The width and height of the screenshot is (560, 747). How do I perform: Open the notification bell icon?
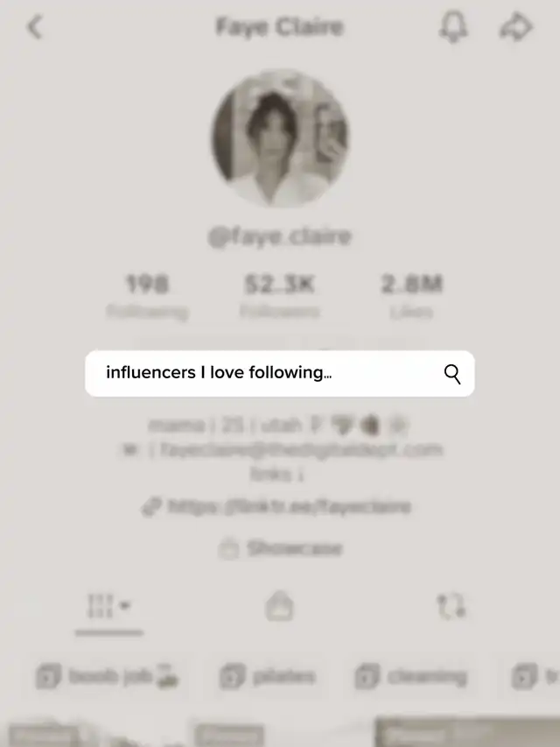tap(453, 28)
